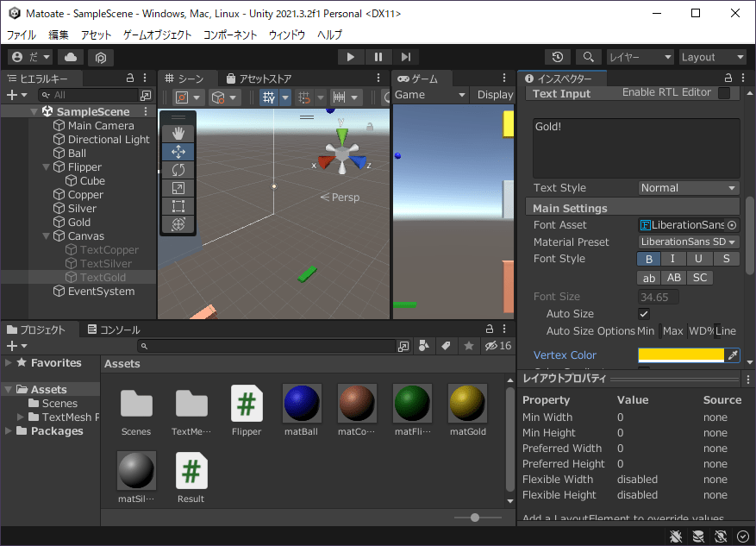Lock the Project panel
756x546 pixels.
tap(489, 329)
